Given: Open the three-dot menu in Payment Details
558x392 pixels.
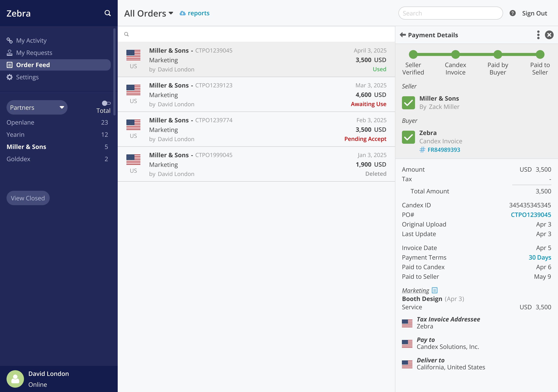Looking at the screenshot, I should [x=538, y=35].
